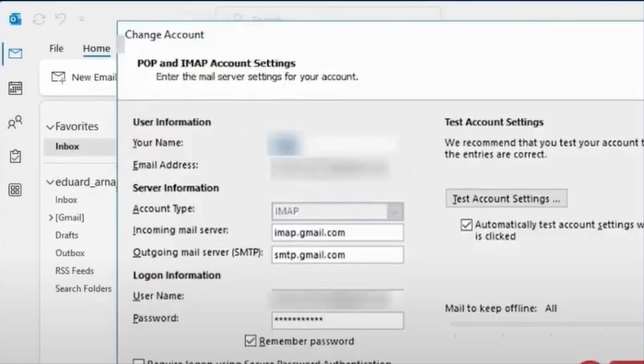Click the Outlook app logo icon
This screenshot has width=644, height=364.
pos(15,19)
